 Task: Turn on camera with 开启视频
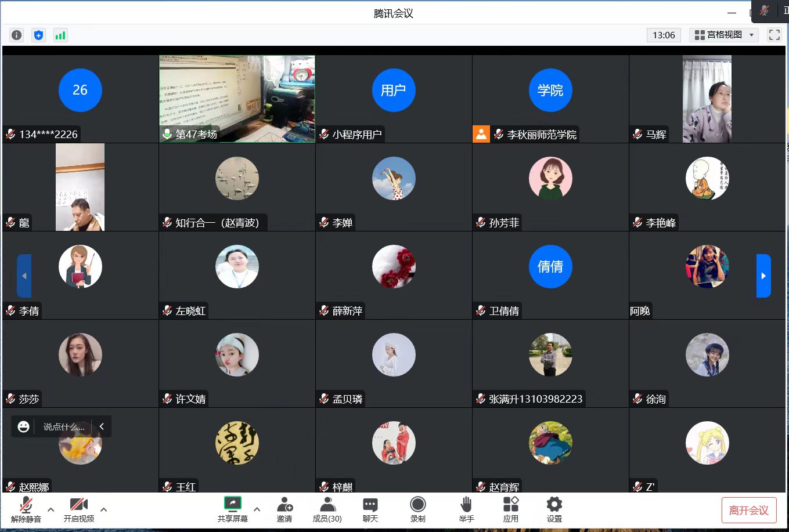[78, 509]
